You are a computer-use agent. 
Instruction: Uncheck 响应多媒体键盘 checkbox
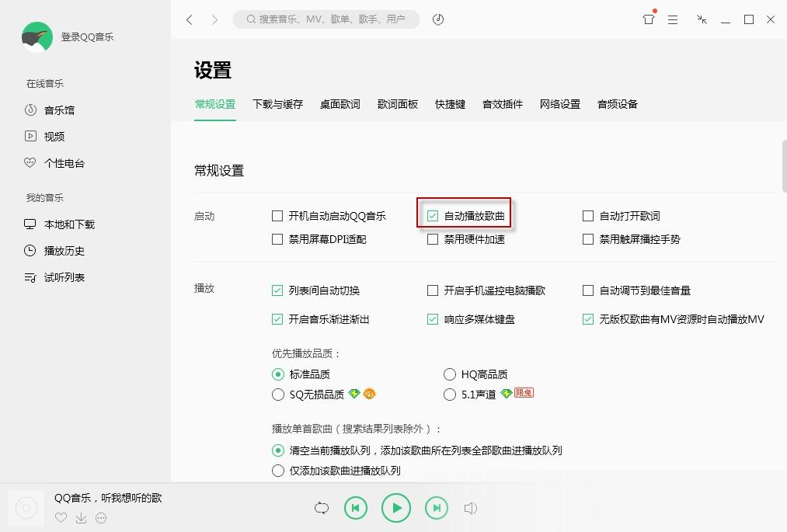(x=433, y=319)
